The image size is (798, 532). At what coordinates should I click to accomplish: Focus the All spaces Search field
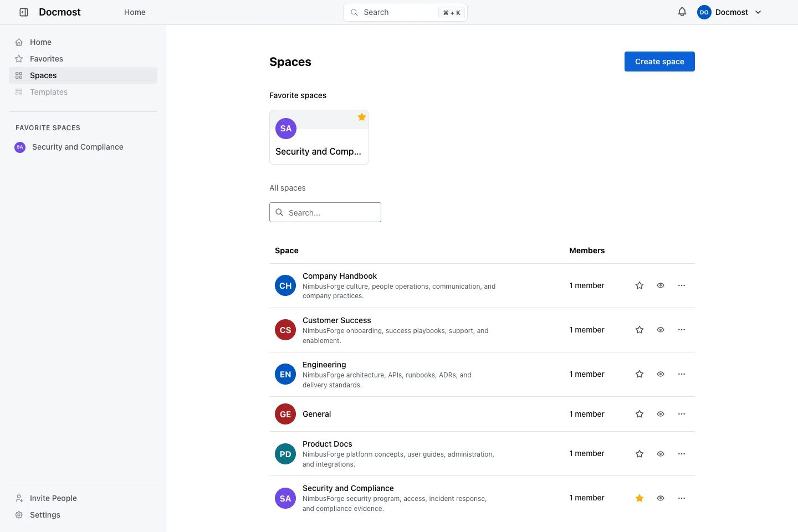pos(325,212)
